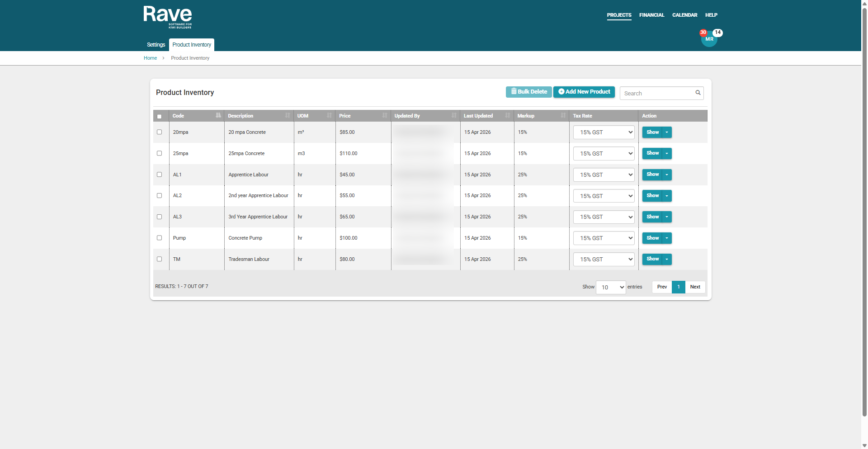
Task: Click the '3rd Year Apprentice Labour' description
Action: pos(258,217)
